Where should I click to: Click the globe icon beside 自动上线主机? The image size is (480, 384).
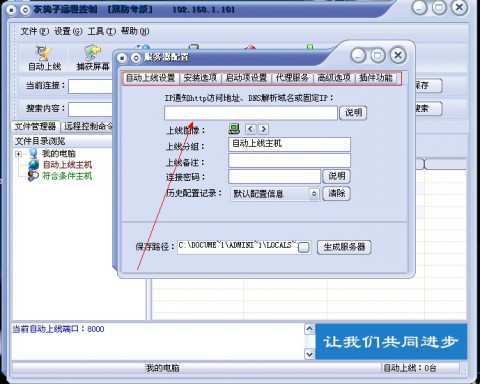coord(33,165)
